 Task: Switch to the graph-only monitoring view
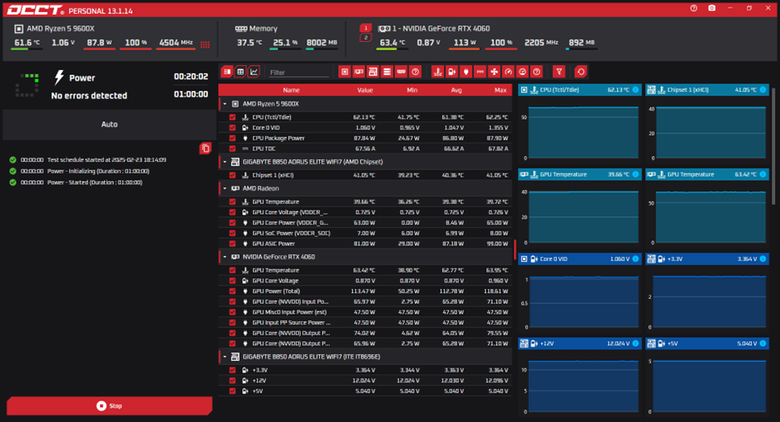point(254,72)
